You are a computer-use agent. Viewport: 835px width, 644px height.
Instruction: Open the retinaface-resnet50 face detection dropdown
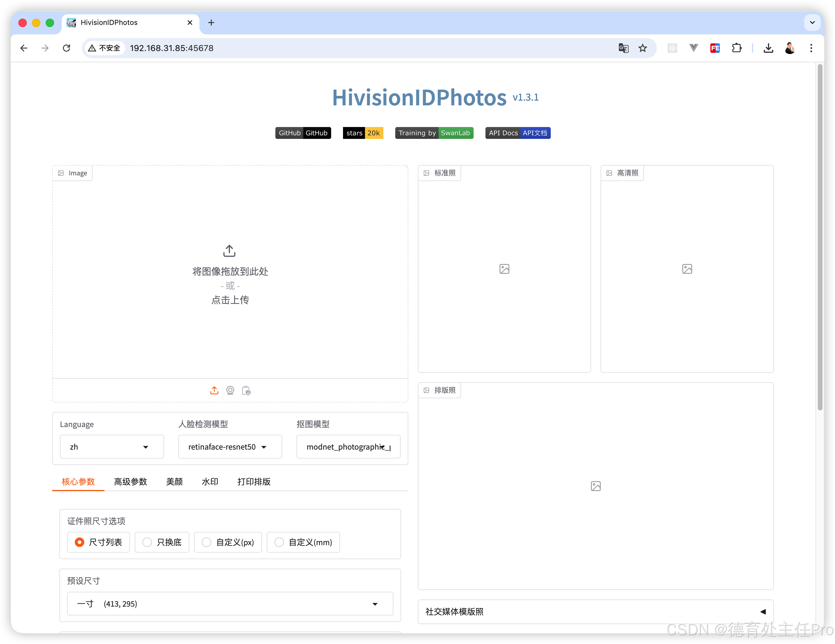pos(230,447)
